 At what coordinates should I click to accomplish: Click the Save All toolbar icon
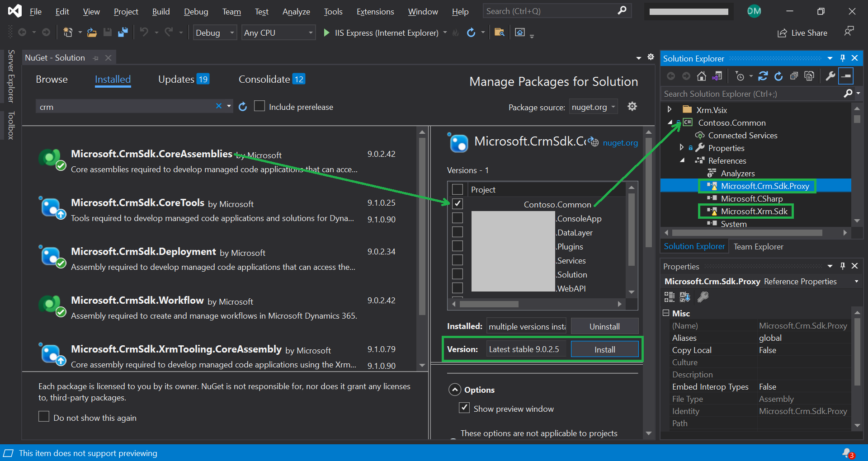pos(123,33)
